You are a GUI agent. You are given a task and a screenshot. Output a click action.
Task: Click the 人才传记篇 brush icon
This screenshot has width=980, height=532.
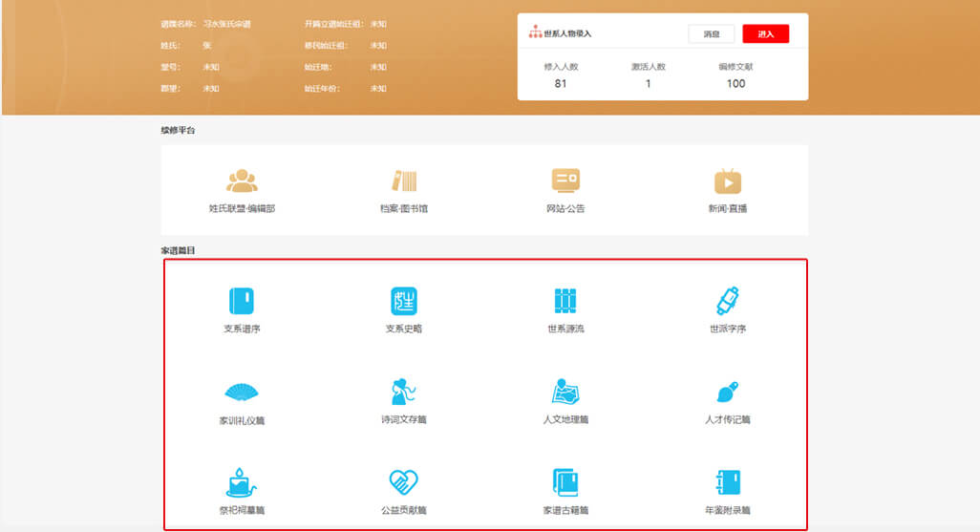728,392
